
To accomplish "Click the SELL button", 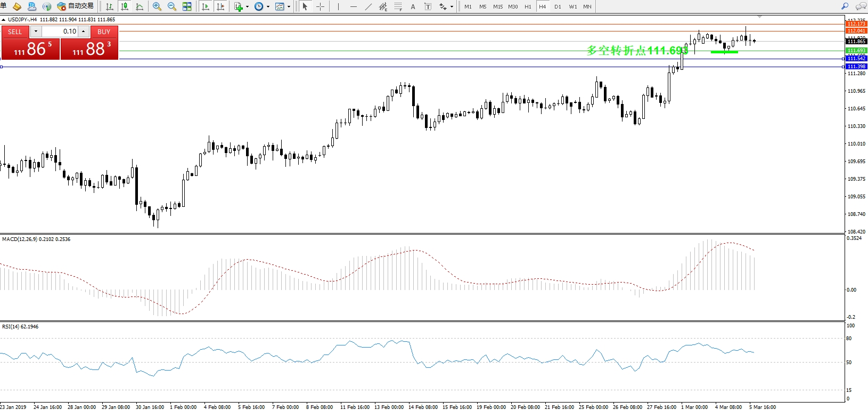I will tap(15, 32).
